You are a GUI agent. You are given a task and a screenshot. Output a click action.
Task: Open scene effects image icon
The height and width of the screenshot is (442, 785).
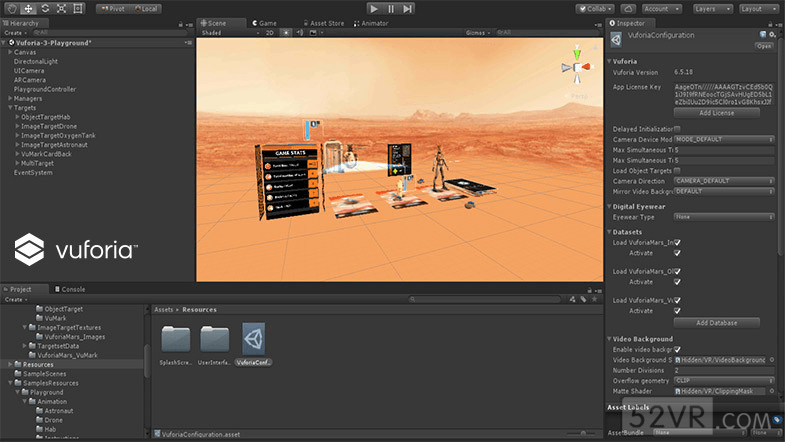coord(313,33)
